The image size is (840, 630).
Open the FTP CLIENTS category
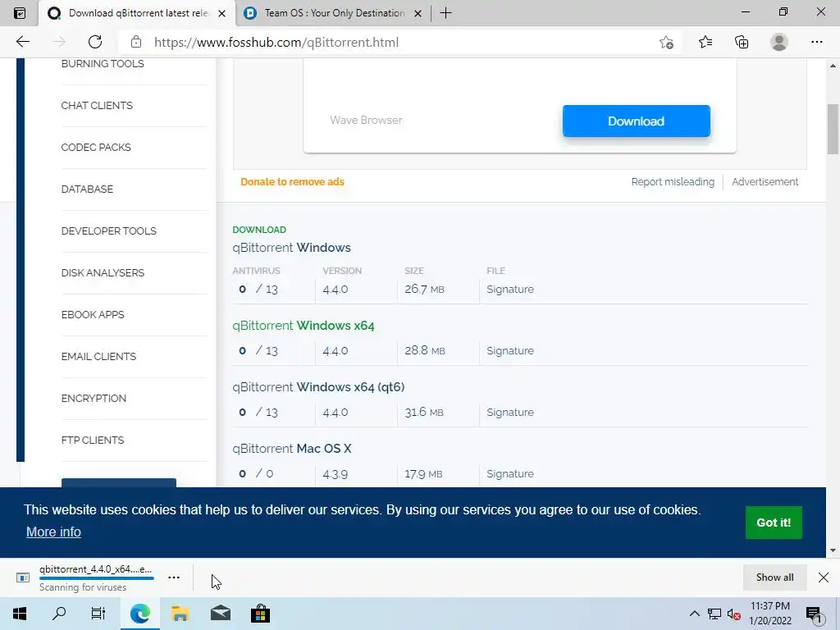(92, 440)
